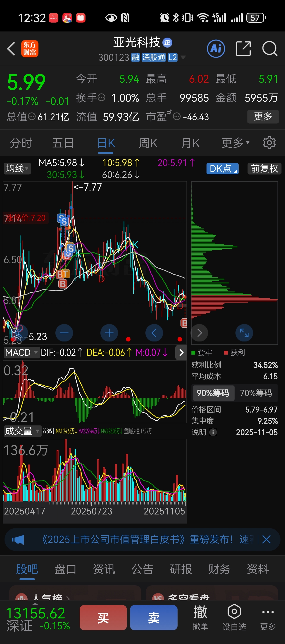Select 70%筹码 option
The image size is (285, 644).
[x=256, y=393]
